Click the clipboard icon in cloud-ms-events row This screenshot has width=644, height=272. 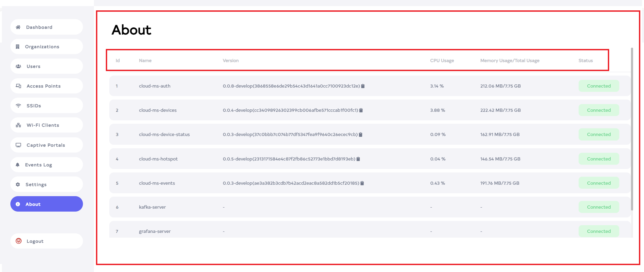(x=362, y=183)
